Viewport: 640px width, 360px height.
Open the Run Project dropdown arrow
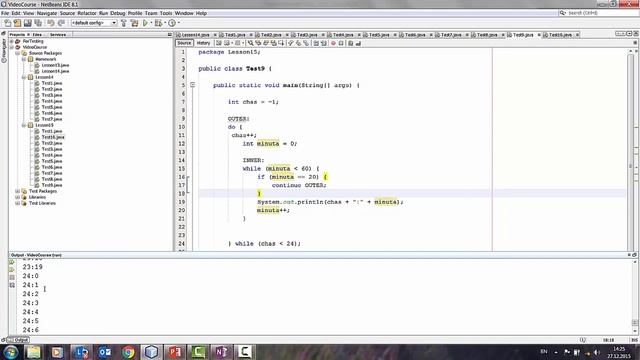coord(151,23)
